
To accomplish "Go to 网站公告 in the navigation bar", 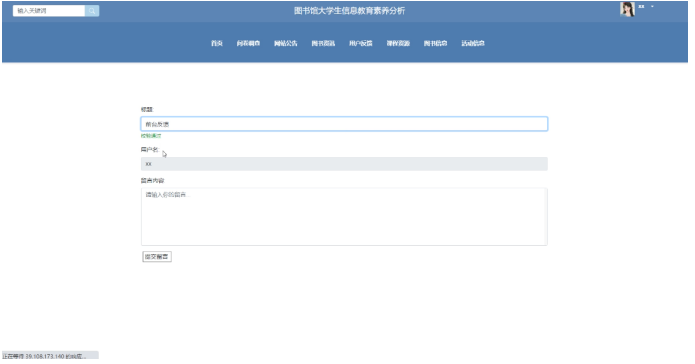I will coord(285,43).
